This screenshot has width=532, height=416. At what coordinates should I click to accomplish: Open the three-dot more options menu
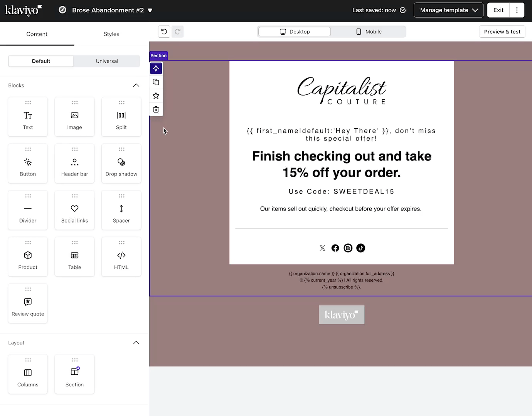517,10
